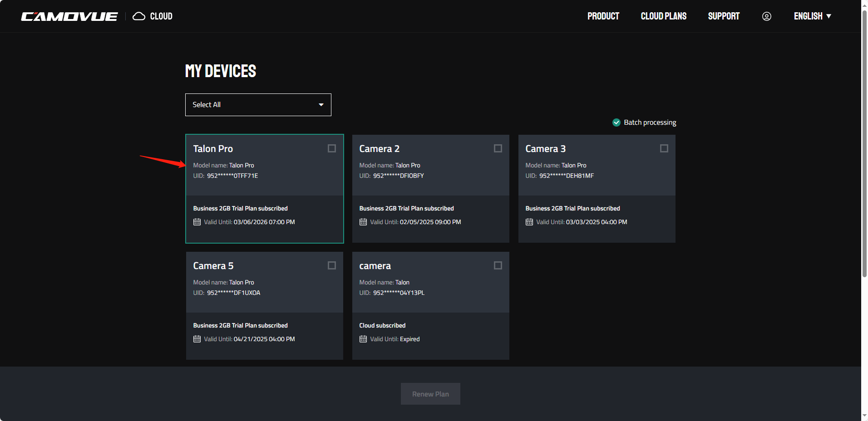
Task: Click Valid Until 04/21/2025 04:00 PM
Action: [x=249, y=339]
